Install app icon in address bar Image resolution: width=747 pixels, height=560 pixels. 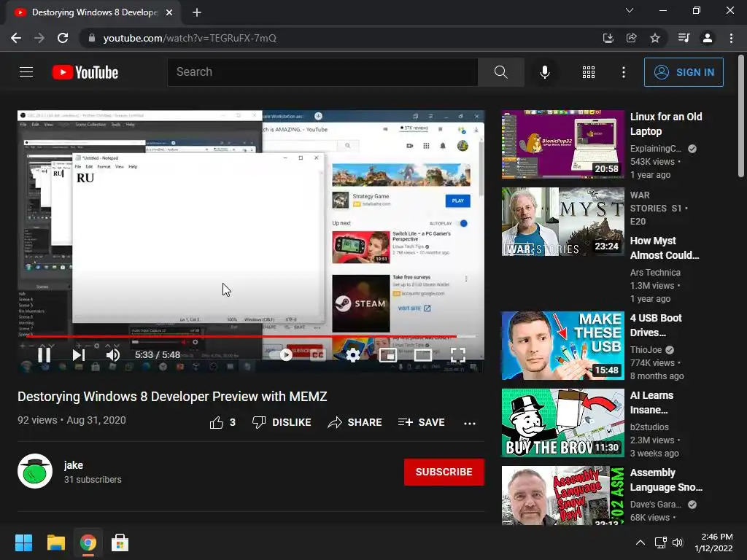tap(608, 38)
